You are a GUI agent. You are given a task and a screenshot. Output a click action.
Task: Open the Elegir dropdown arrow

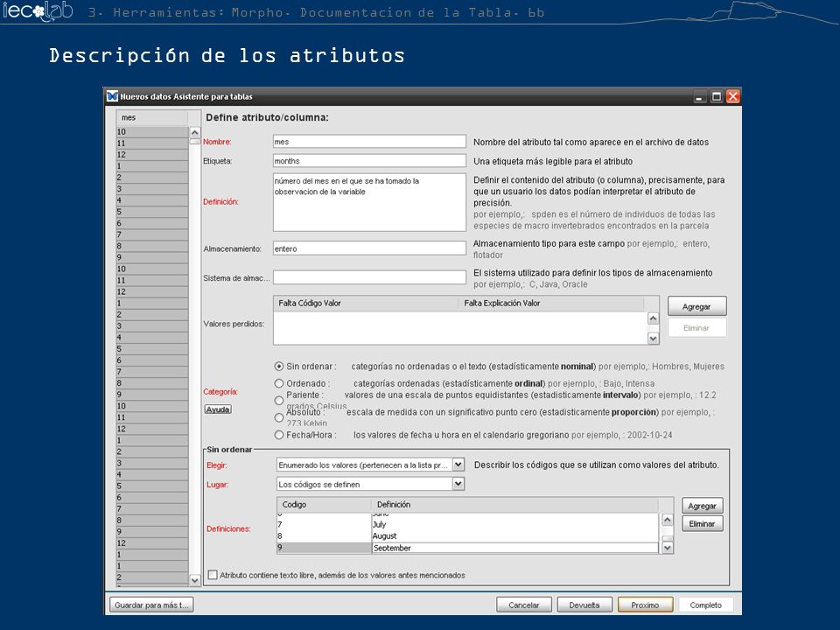[x=458, y=465]
